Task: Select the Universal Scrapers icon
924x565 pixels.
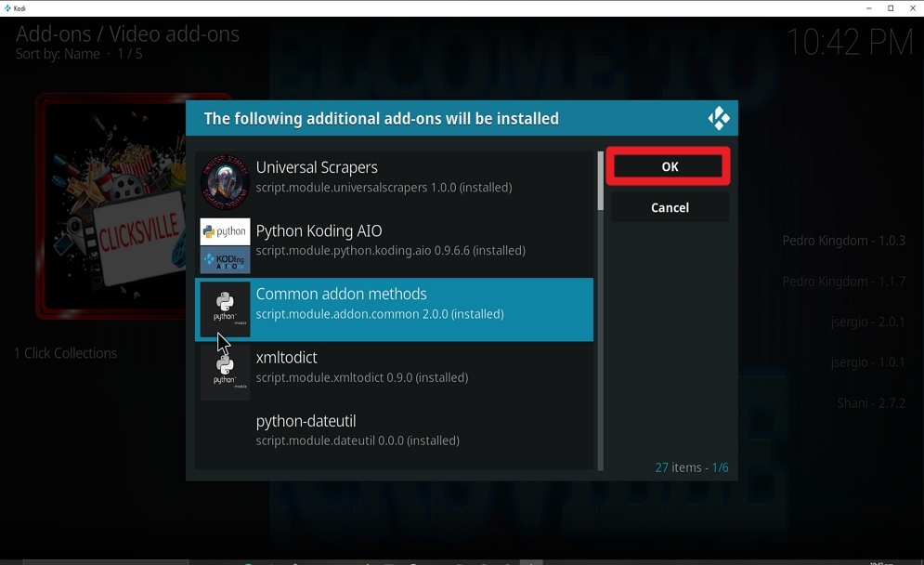Action: (225, 182)
